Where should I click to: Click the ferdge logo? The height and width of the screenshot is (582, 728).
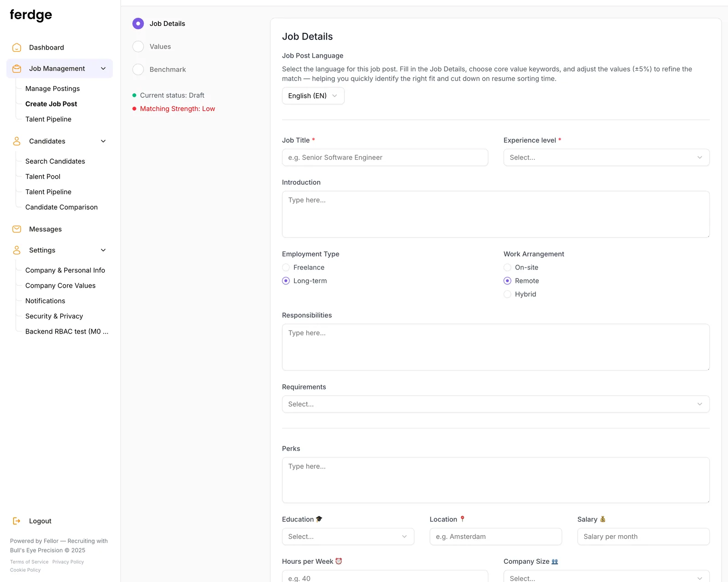click(31, 15)
